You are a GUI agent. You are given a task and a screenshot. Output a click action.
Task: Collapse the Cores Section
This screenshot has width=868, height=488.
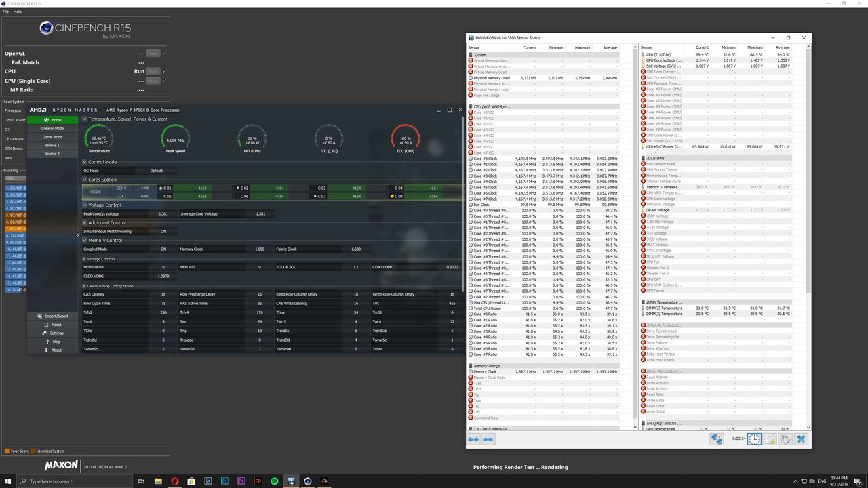click(85, 180)
